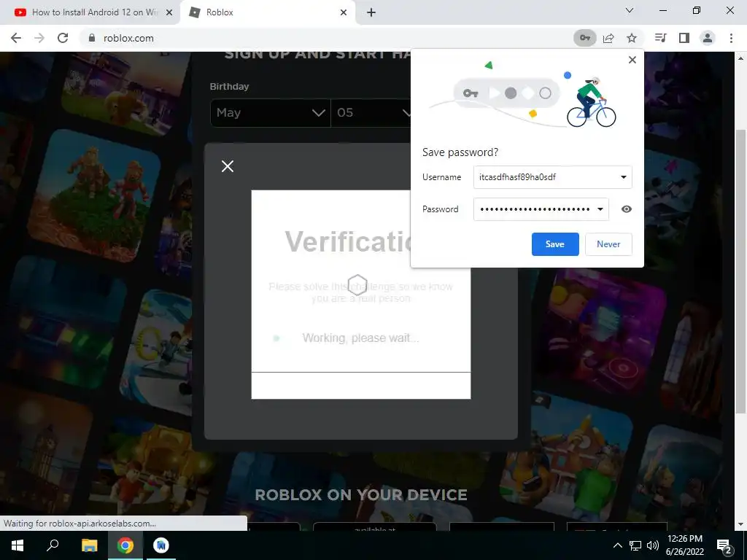747x560 pixels.
Task: Open the clock showing 12:26 PM
Action: [x=684, y=545]
